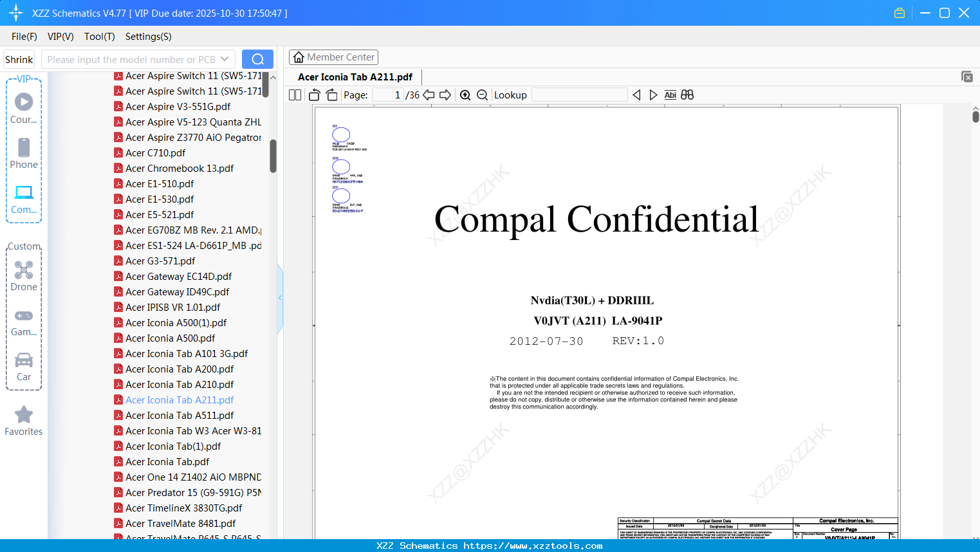980x552 pixels.
Task: Click the binoculars search icon
Action: click(687, 95)
